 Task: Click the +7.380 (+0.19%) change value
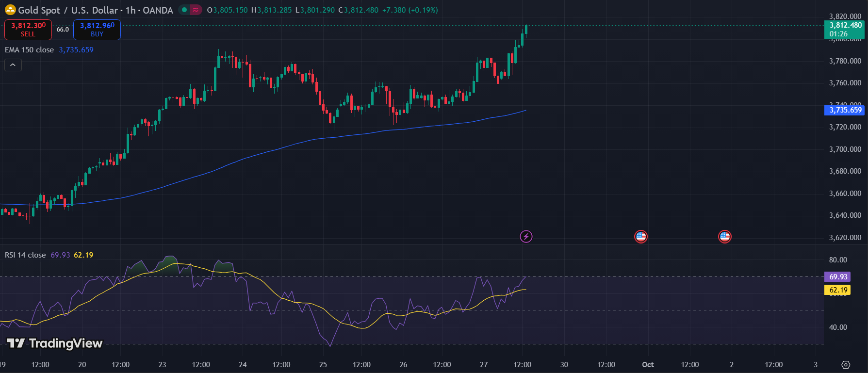410,10
